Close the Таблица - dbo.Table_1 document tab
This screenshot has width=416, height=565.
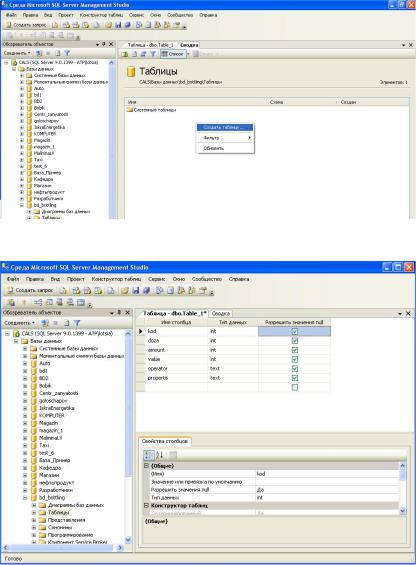[408, 313]
